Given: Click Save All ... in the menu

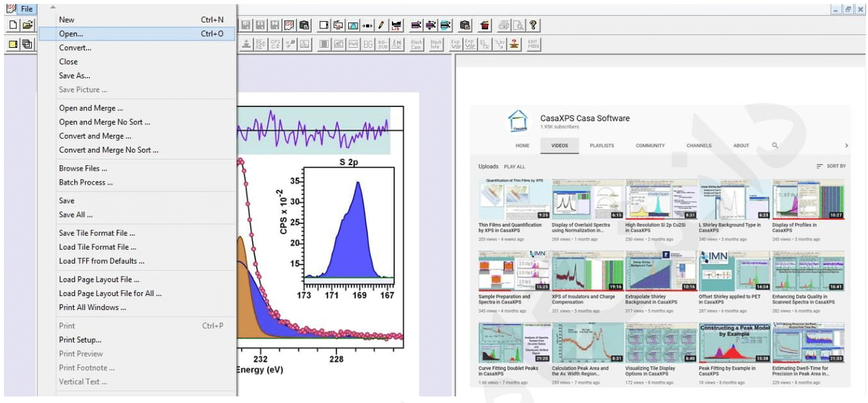Looking at the screenshot, I should point(137,215).
